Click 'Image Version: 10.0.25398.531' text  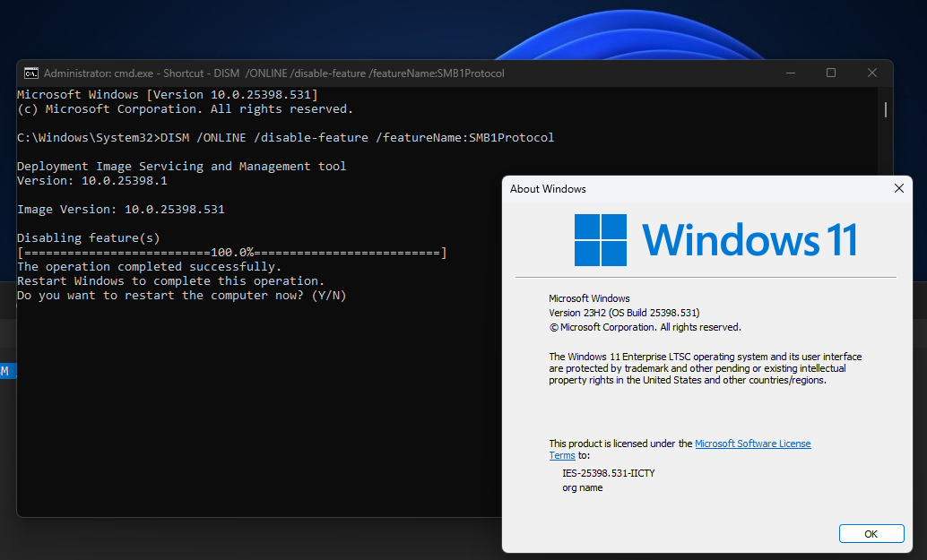121,209
